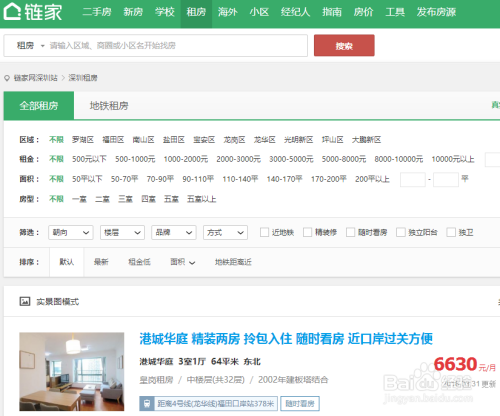
Task: Open 小区 in the navigation bar
Action: click(x=259, y=12)
